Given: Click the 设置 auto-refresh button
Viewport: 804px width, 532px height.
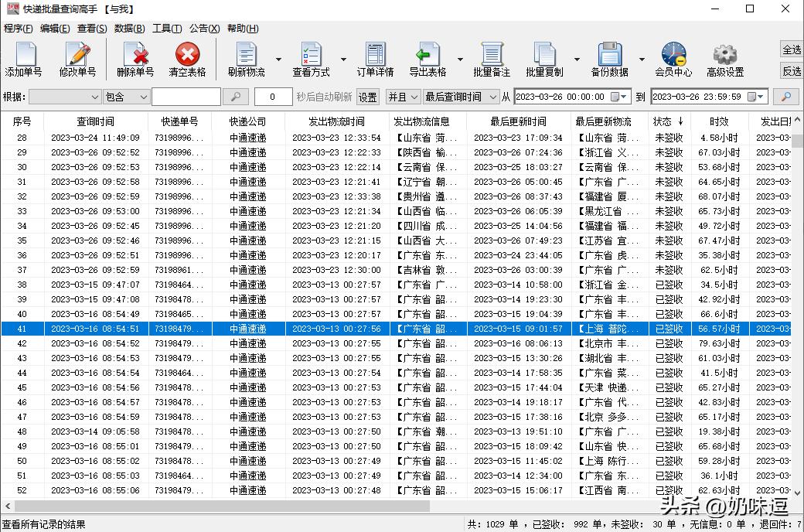Looking at the screenshot, I should (368, 97).
